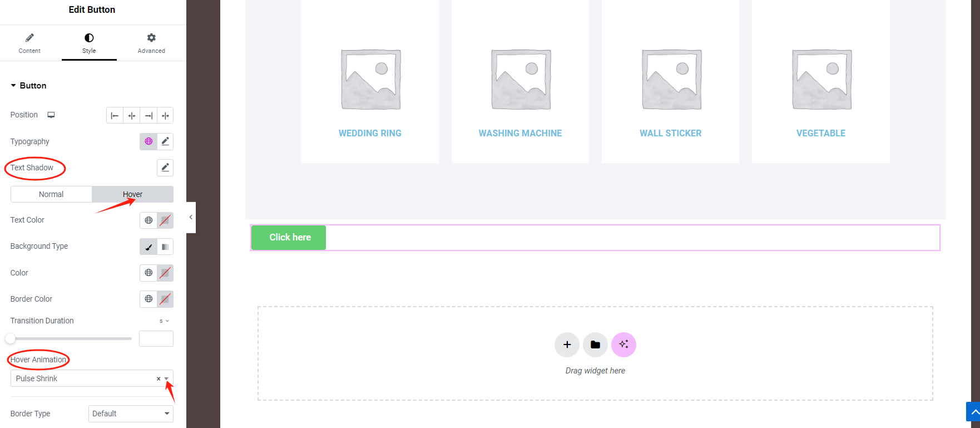Pick the background Color swatch
Viewport: 980px width, 428px height.
pos(165,273)
